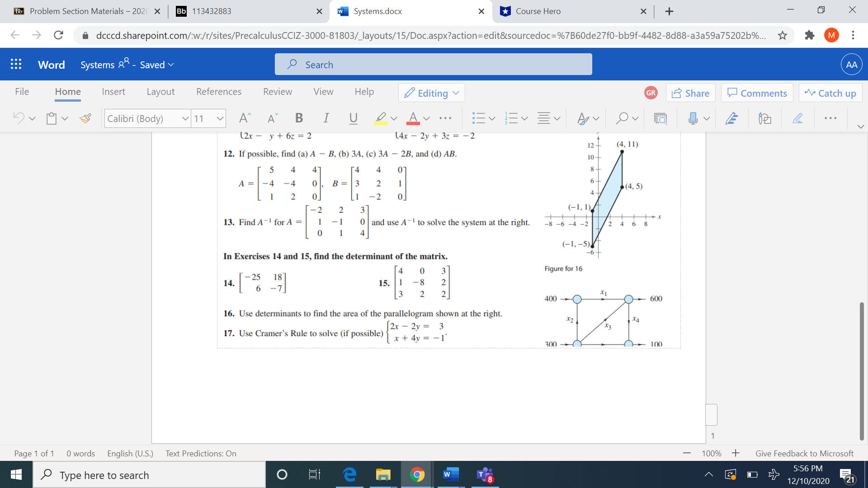This screenshot has height=488, width=868.
Task: Click the Bullets list icon
Action: coord(477,119)
